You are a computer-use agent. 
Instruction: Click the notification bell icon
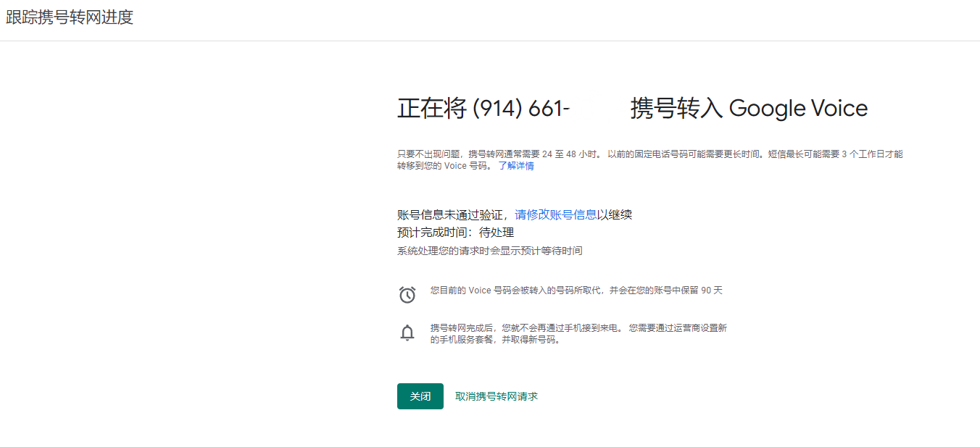pyautogui.click(x=407, y=333)
